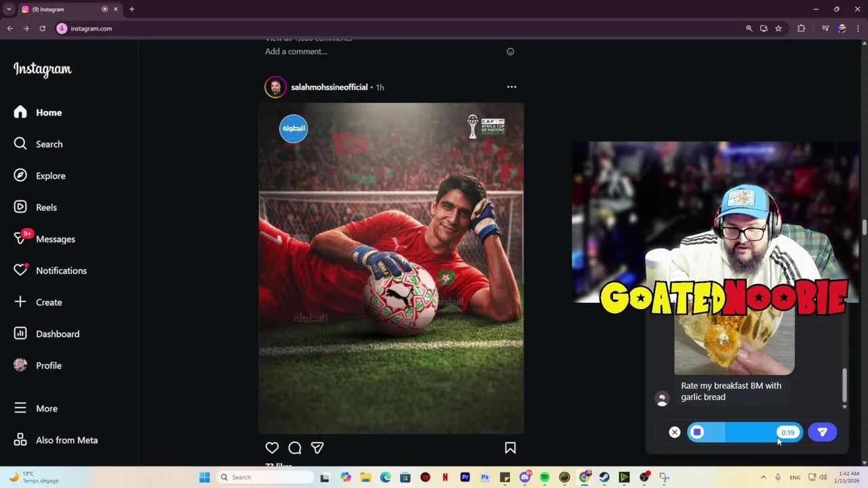Switch the ENG input language indicator

[x=795, y=477]
